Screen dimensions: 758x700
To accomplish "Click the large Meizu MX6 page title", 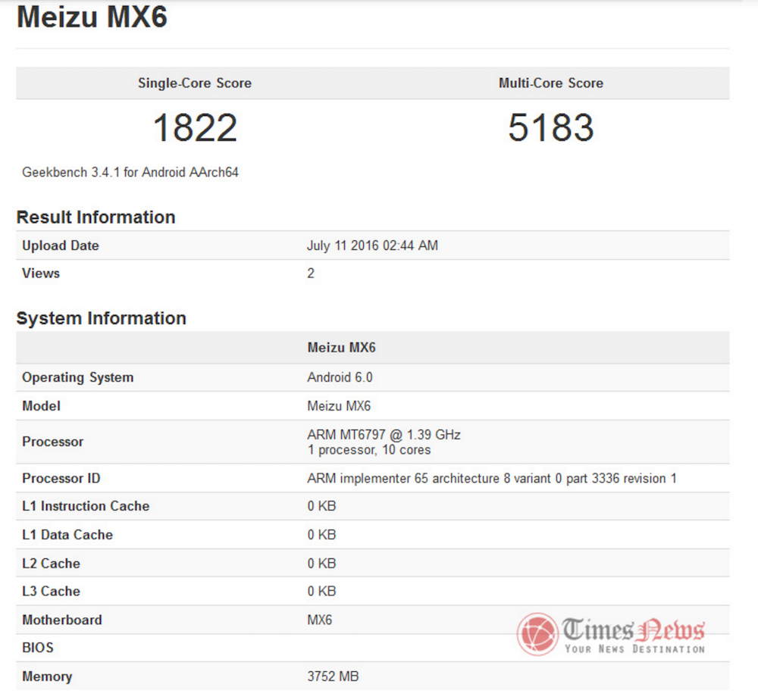I will tap(92, 17).
